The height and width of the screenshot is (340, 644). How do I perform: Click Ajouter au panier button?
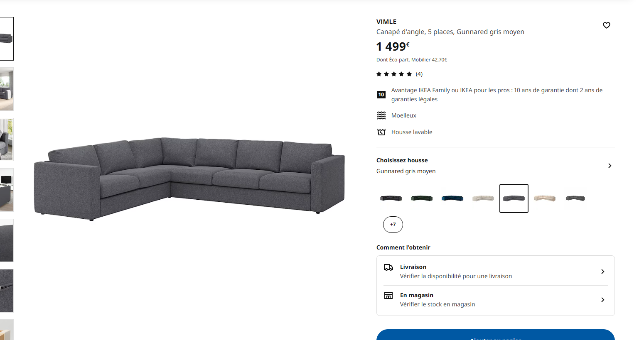click(x=495, y=335)
